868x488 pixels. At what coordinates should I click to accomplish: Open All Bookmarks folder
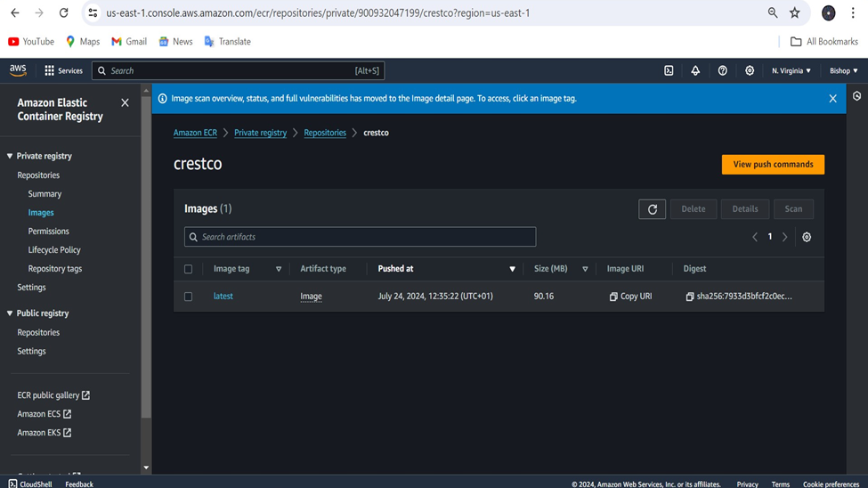pos(824,42)
